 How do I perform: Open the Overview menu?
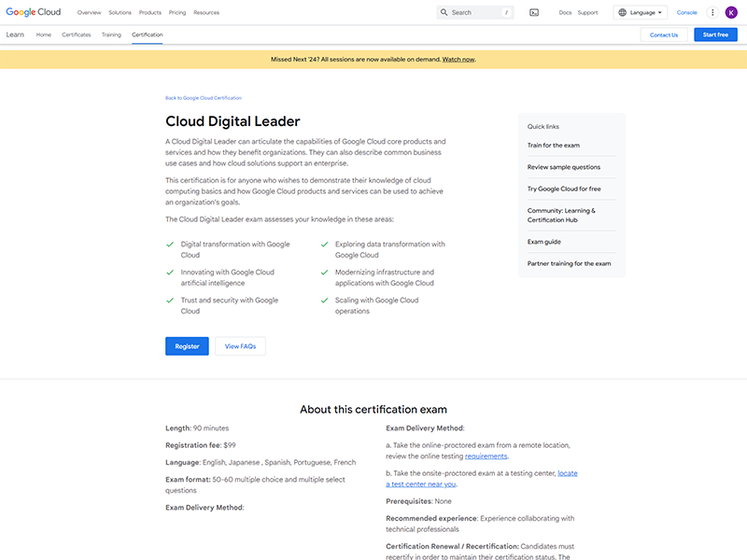89,12
